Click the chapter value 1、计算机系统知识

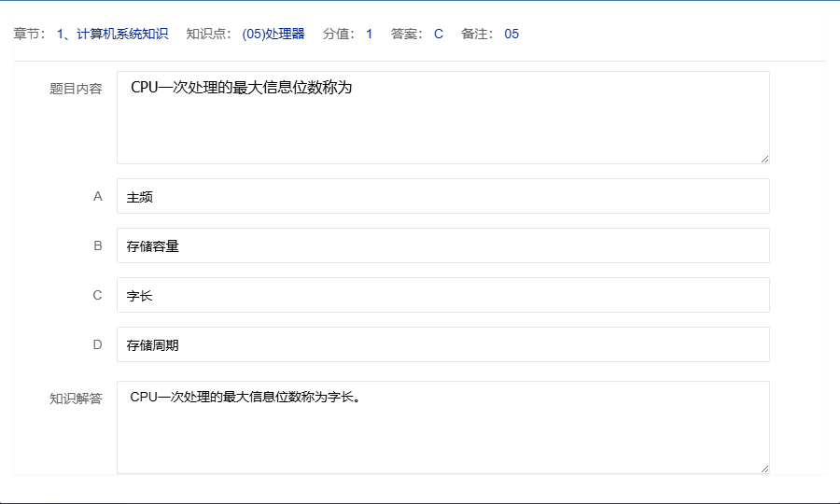112,35
